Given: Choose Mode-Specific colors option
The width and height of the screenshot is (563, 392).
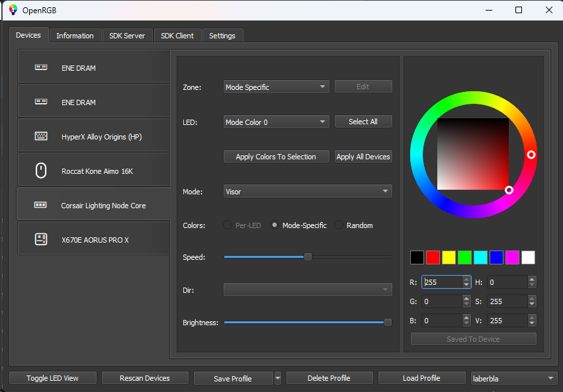Looking at the screenshot, I should (275, 225).
